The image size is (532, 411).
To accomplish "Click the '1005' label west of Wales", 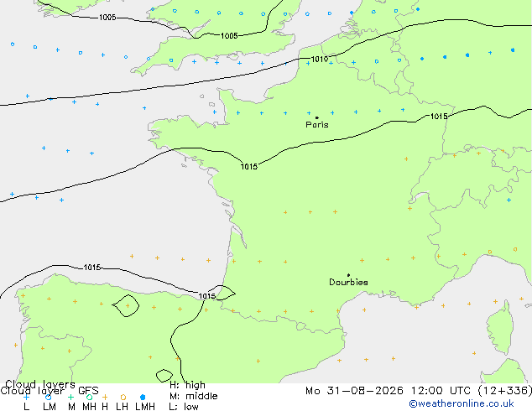I will click(x=107, y=18).
